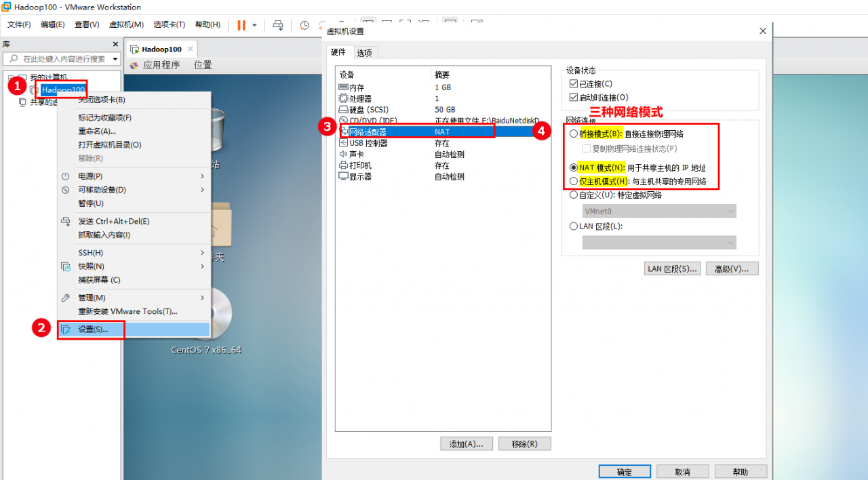Check 复制物理网络连接状态(P) option

[x=587, y=148]
